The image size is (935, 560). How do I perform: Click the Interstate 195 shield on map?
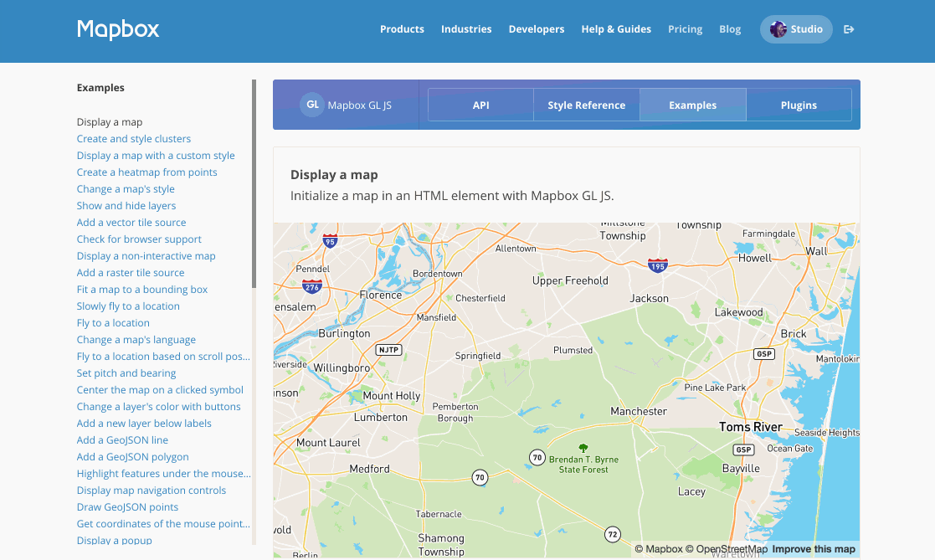[x=657, y=265]
